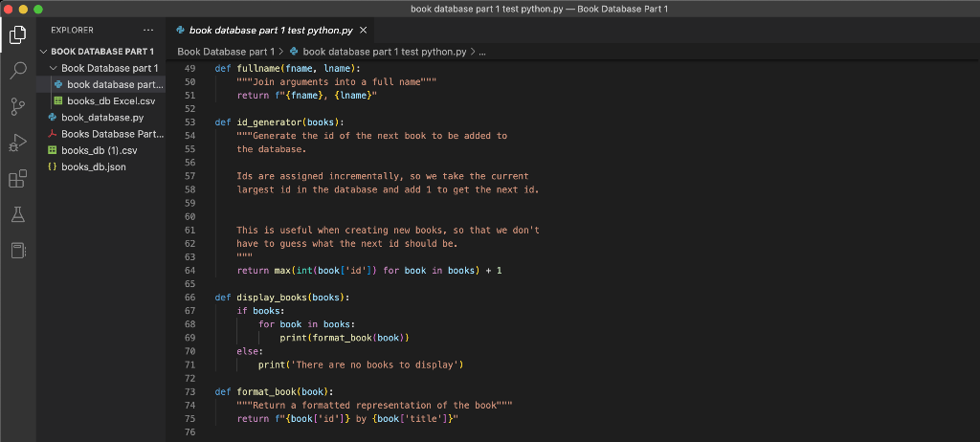Open book_database.py file
Image resolution: width=980 pixels, height=442 pixels.
coord(100,117)
